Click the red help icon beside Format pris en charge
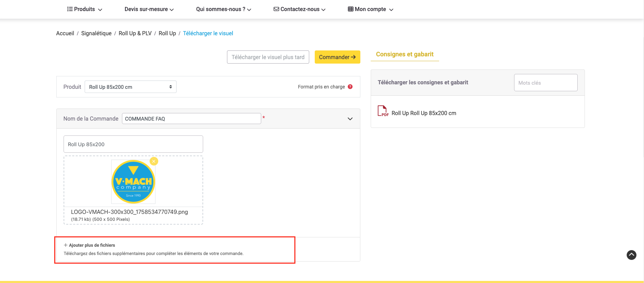644x283 pixels. pos(350,87)
